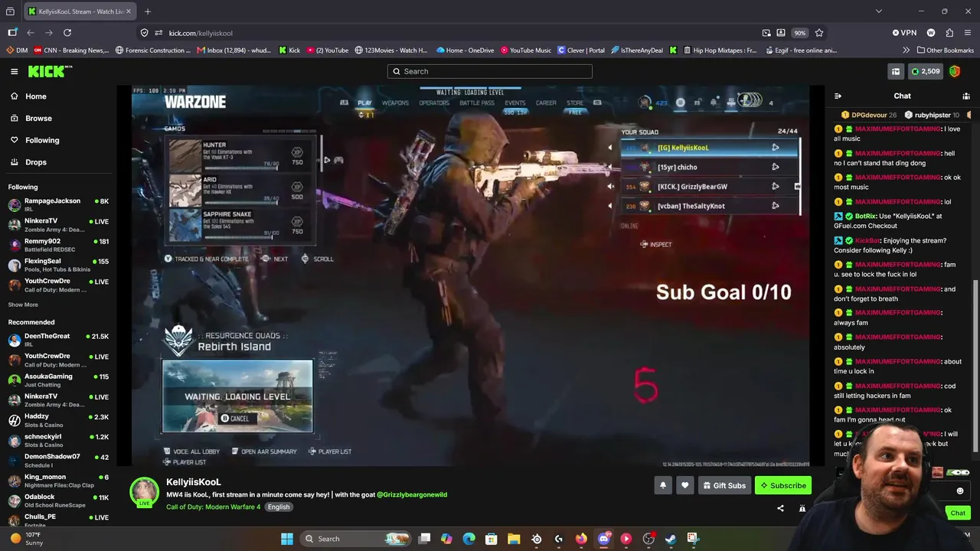Open File Explorer from the taskbar
This screenshot has height=551, width=980.
click(x=514, y=539)
